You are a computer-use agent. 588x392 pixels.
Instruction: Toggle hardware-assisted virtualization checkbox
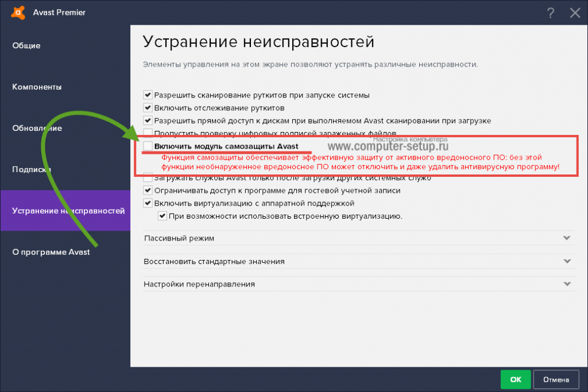pyautogui.click(x=148, y=203)
